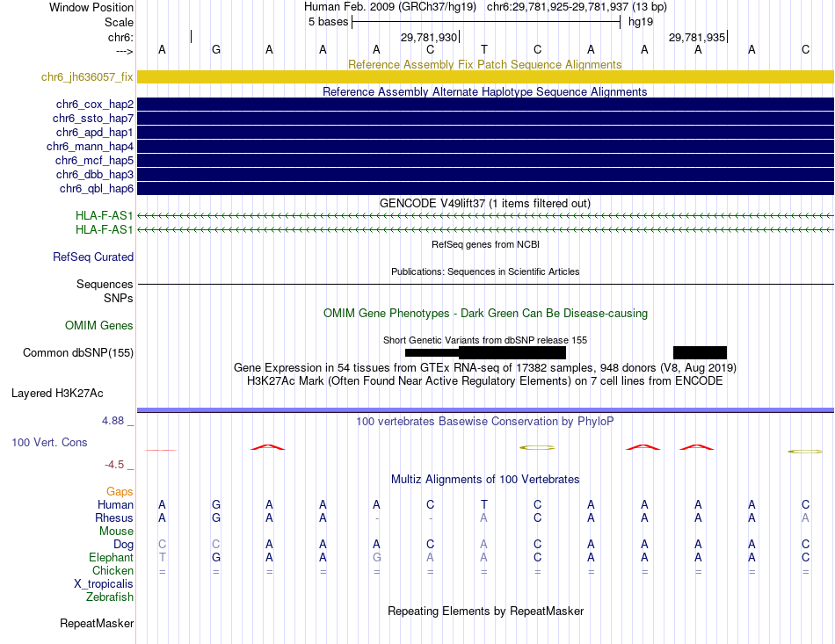Click the 4.88 PhyloP upper scale value
This screenshot has width=835, height=644.
(x=113, y=421)
